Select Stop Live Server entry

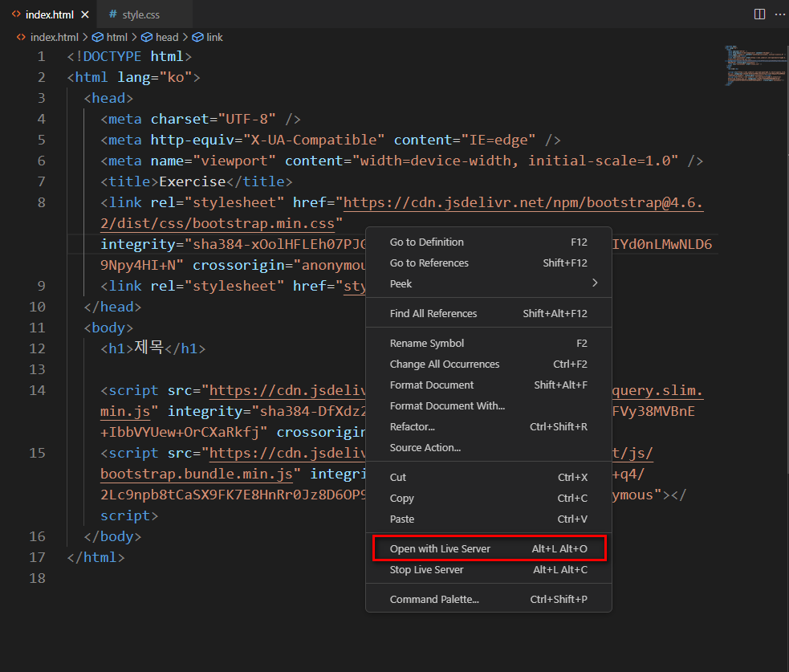tap(489, 570)
